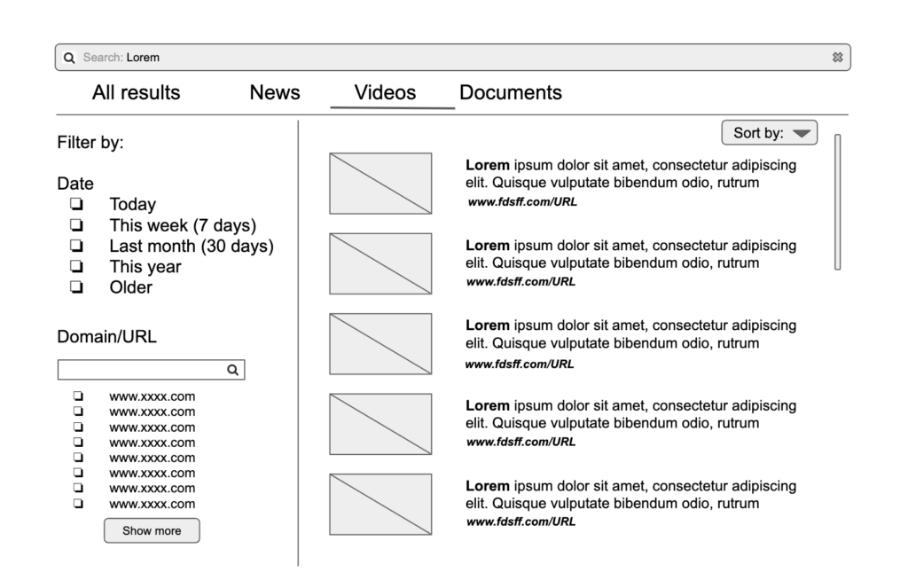The image size is (908, 588).
Task: Click the "Show more" button below the domain list
Action: tap(151, 530)
